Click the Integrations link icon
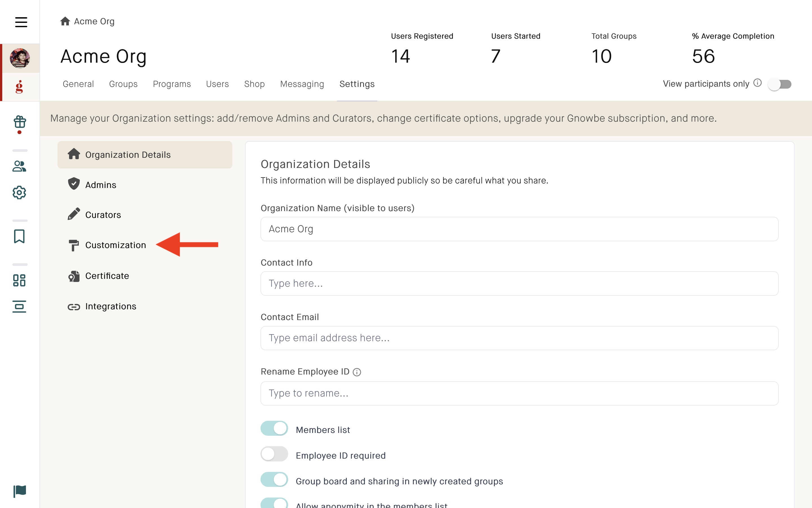Image resolution: width=812 pixels, height=508 pixels. [x=74, y=307]
